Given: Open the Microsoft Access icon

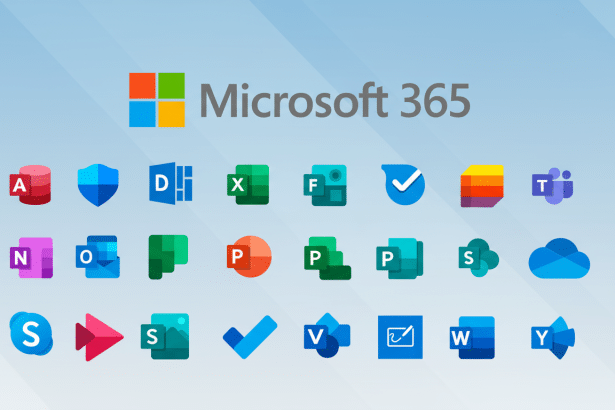Looking at the screenshot, I should (31, 185).
